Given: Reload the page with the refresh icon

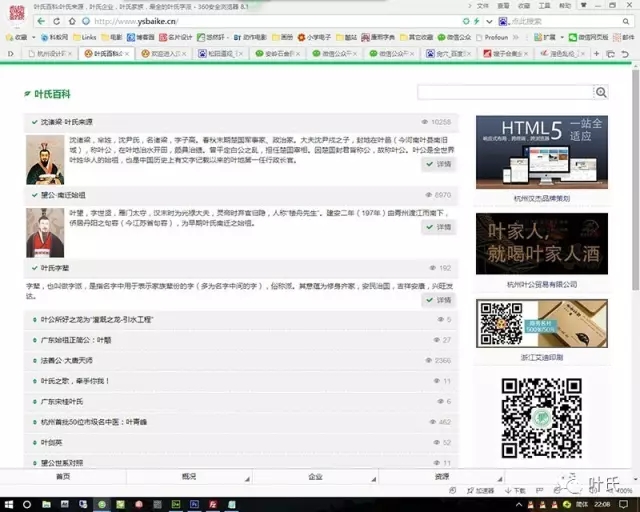Looking at the screenshot, I should [57, 21].
